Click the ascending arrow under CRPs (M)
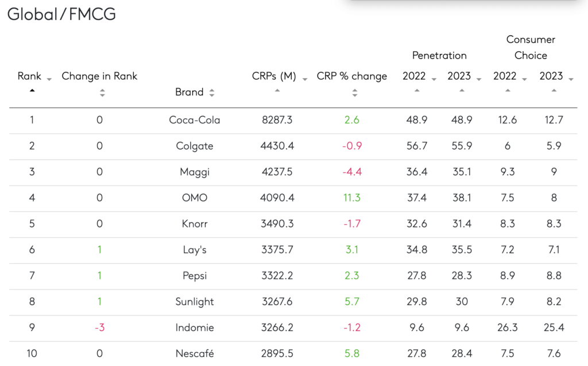The image size is (588, 366). (x=277, y=91)
